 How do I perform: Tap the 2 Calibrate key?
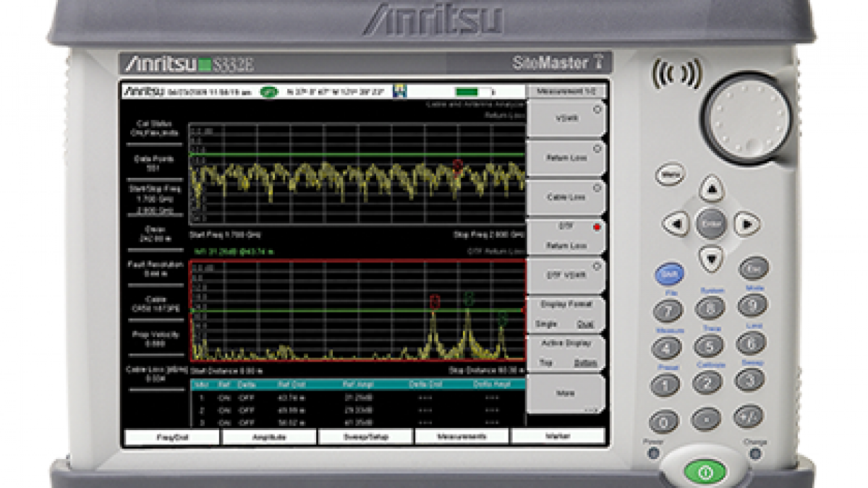pyautogui.click(x=707, y=383)
